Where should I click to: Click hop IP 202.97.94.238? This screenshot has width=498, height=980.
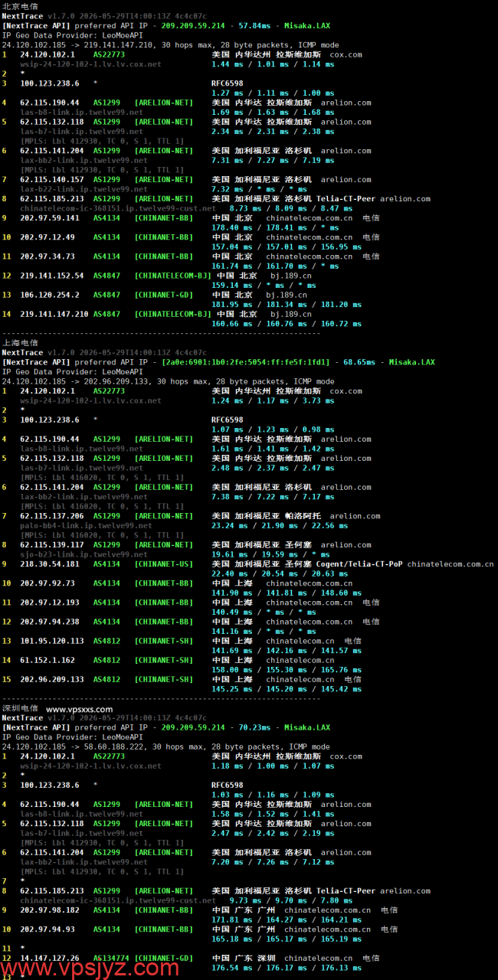point(49,622)
